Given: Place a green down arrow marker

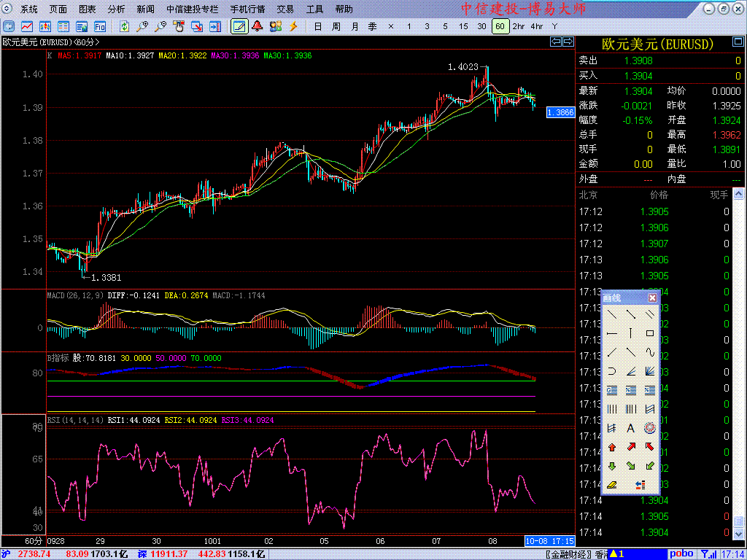Looking at the screenshot, I should click(612, 466).
